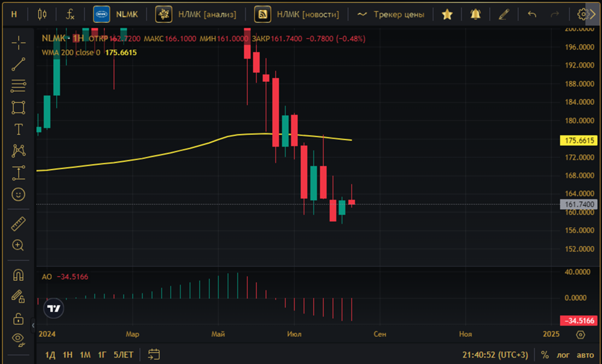Toggle auto scale авто
The image size is (602, 364).
[x=585, y=355]
